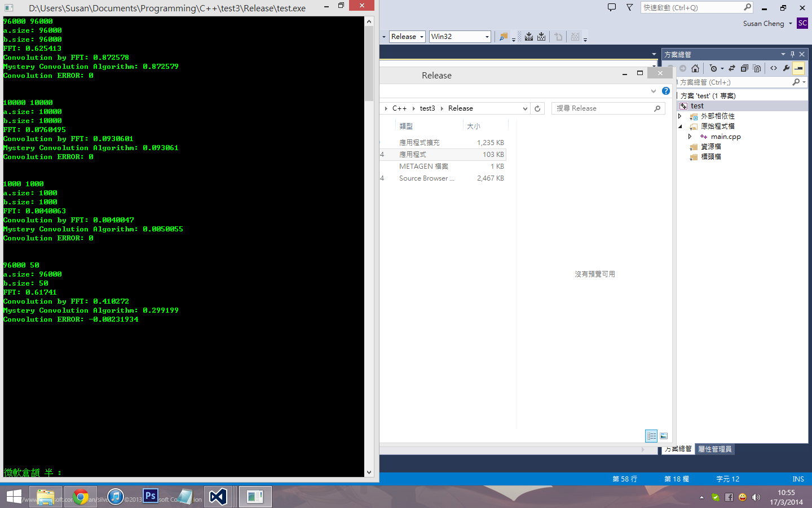Click the Explorer address bar refresh button
Image resolution: width=812 pixels, height=508 pixels.
tap(537, 108)
